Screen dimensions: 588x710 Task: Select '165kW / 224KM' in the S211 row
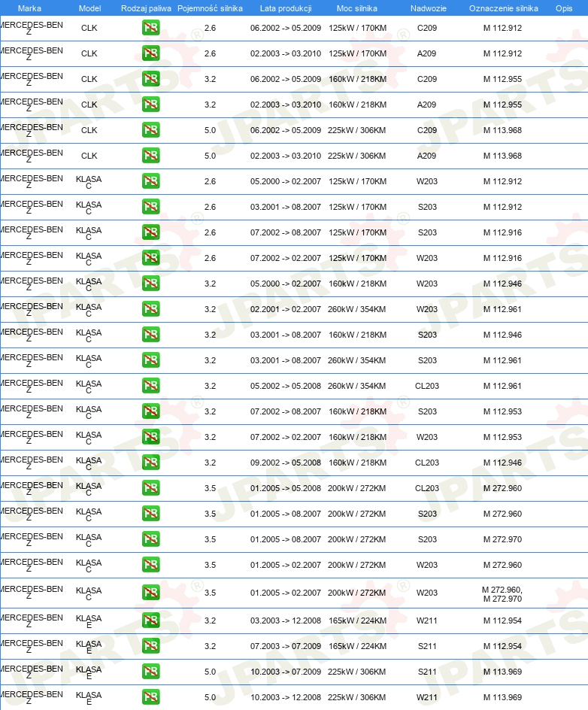358,646
